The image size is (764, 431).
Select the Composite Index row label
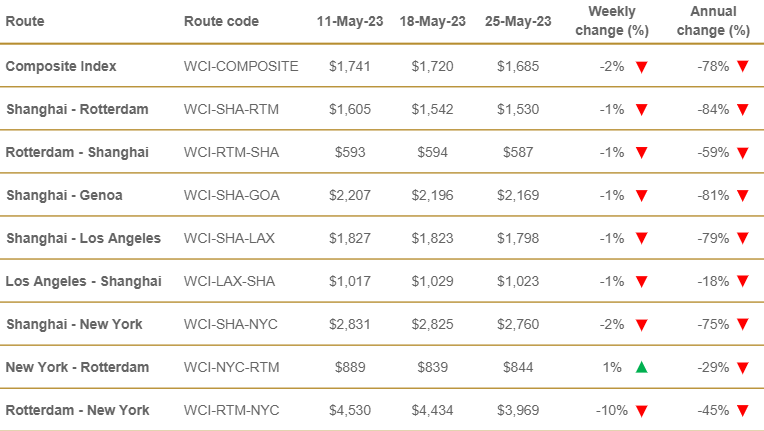(61, 66)
